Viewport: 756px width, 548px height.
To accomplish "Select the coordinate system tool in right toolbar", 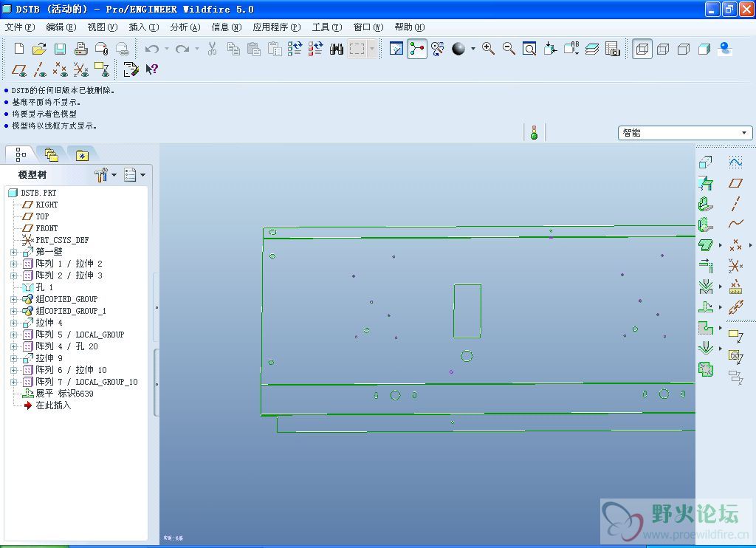I will click(x=736, y=266).
